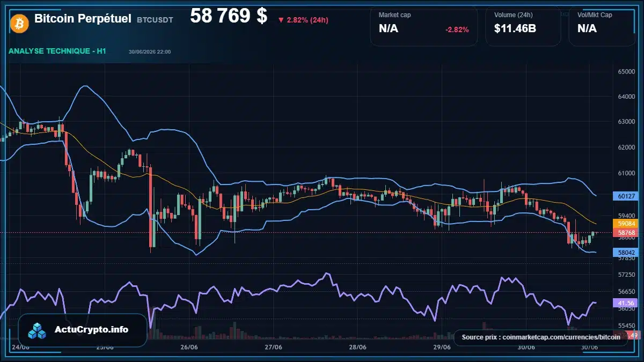Click the 64000 price axis label
This screenshot has width=644, height=362.
626,97
